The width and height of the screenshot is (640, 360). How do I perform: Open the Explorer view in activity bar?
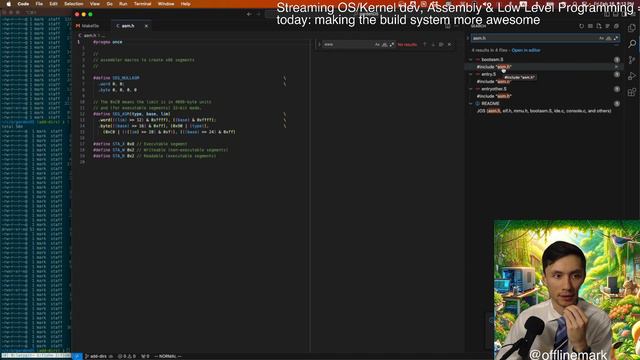pyautogui.click(x=632, y=28)
